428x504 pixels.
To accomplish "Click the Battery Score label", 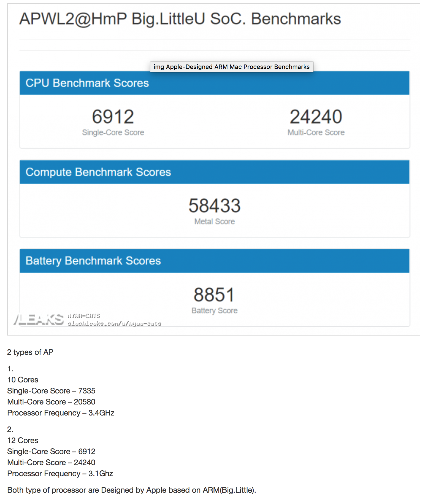I will coord(215,311).
